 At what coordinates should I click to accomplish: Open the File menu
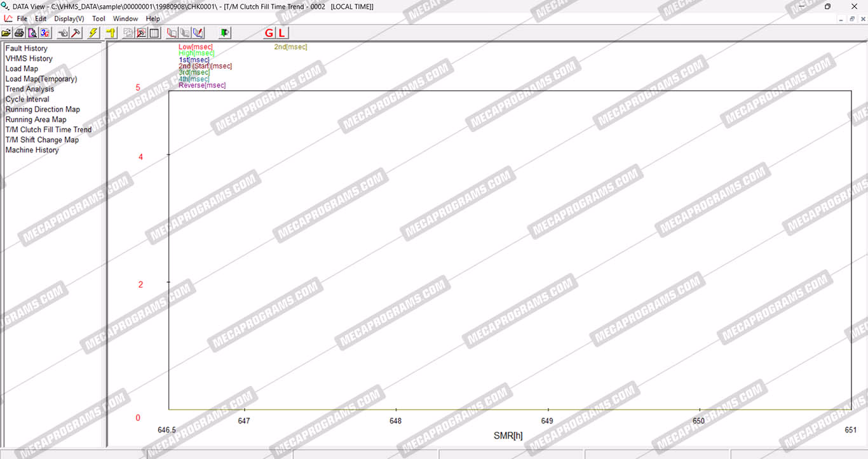[x=22, y=18]
